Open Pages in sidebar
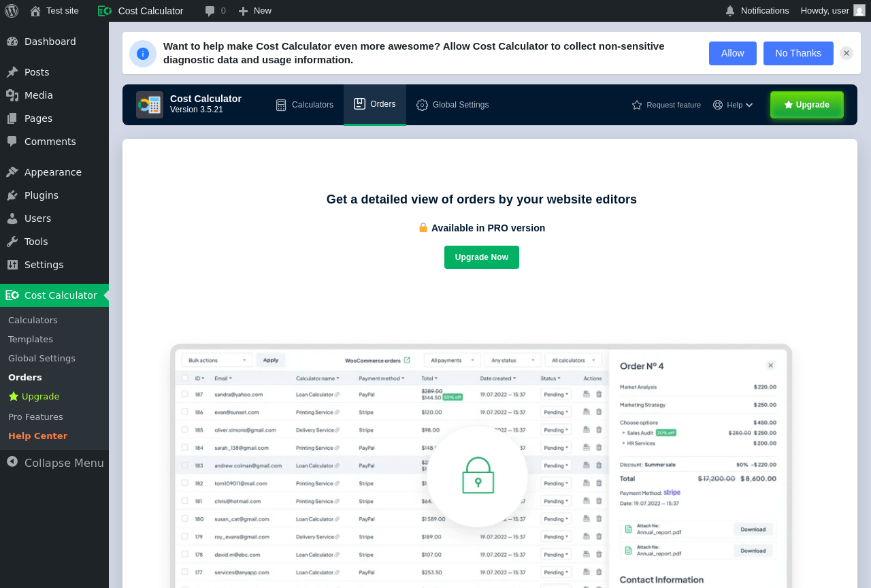The image size is (871, 588). click(54, 118)
